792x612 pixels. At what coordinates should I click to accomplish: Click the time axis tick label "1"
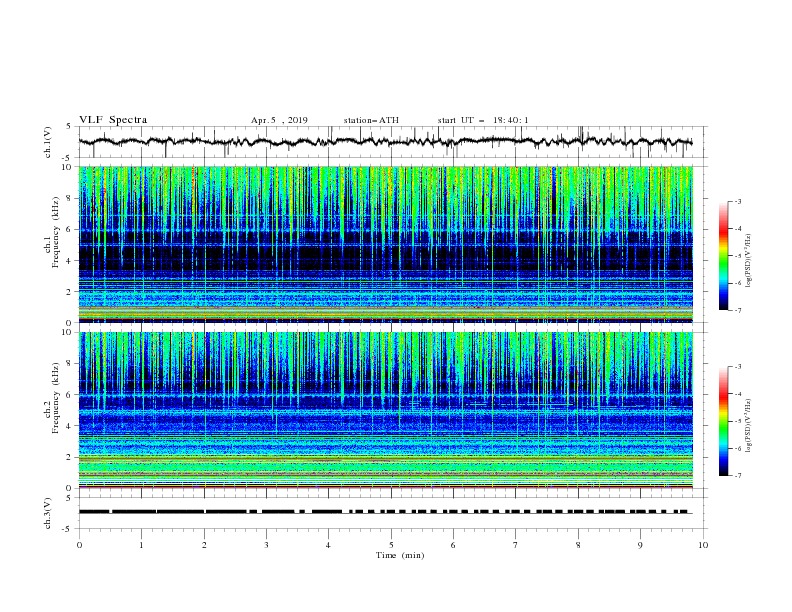coord(141,545)
